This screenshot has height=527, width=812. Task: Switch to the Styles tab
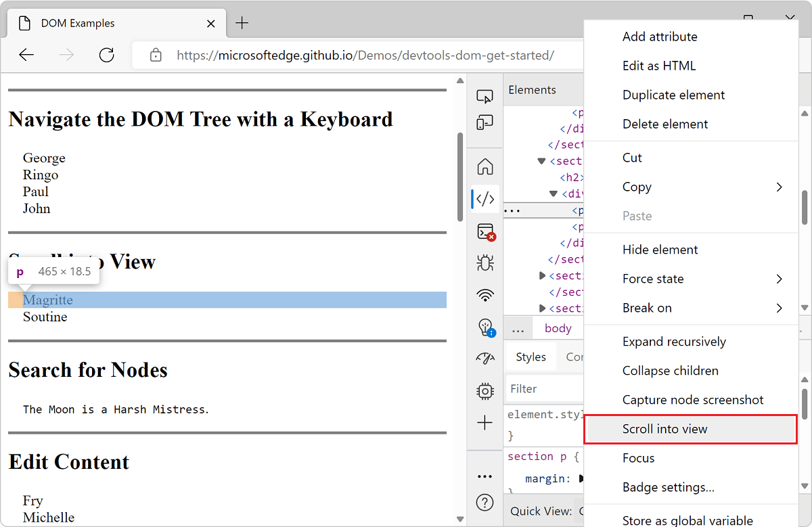[x=531, y=357]
